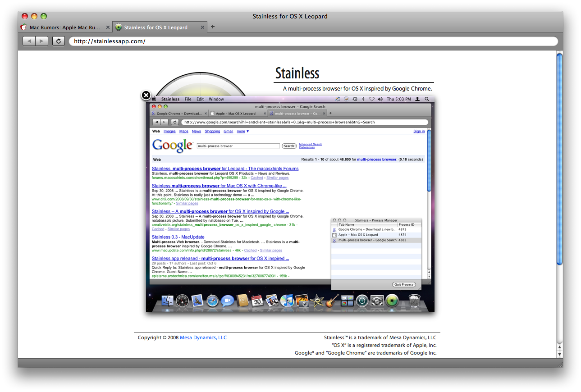Open the Stainless menu in the pictured menu bar
Image resolution: width=581 pixels, height=392 pixels.
[x=170, y=99]
